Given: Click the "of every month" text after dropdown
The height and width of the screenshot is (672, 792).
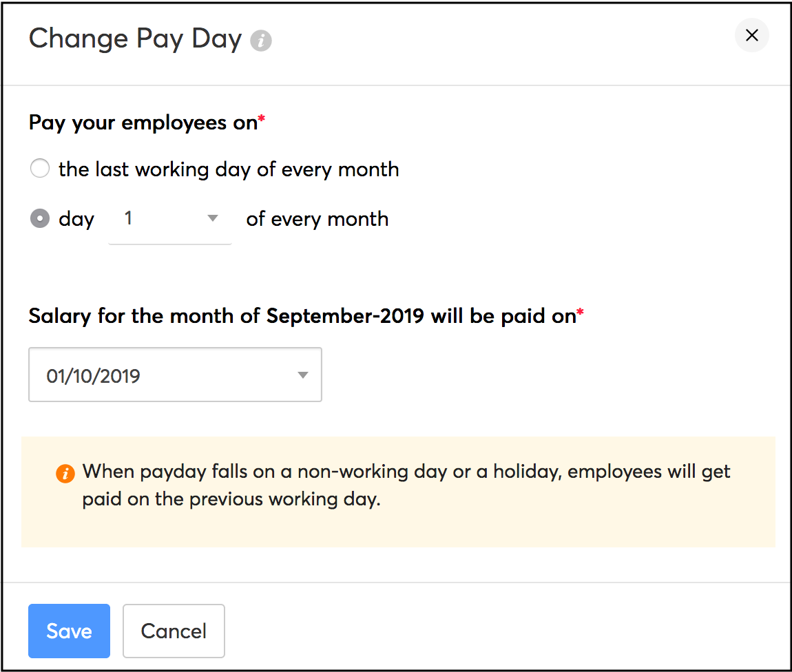Looking at the screenshot, I should [317, 220].
